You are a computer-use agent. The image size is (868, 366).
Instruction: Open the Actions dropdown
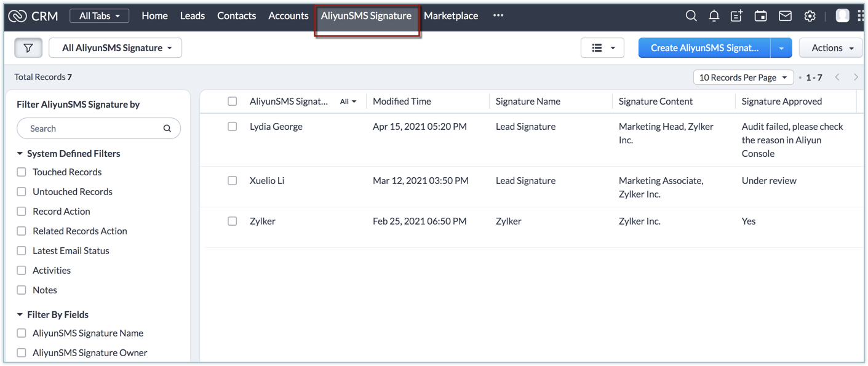click(x=832, y=48)
